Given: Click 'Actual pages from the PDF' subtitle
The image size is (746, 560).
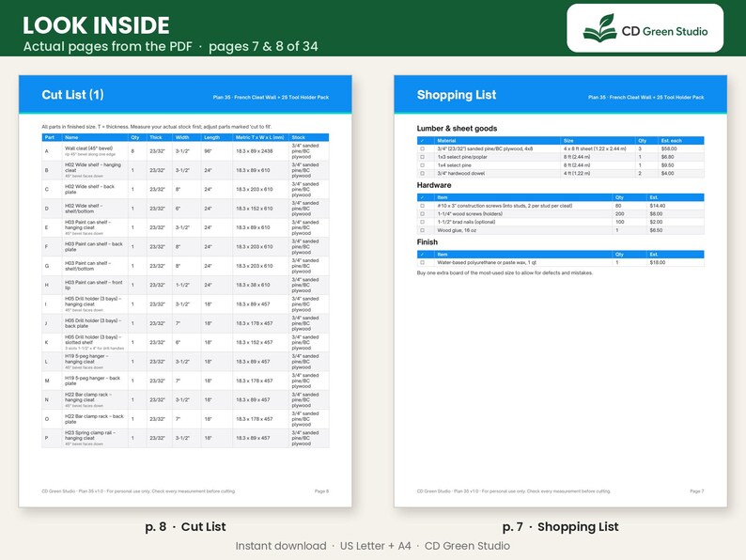Looking at the screenshot, I should [107, 47].
